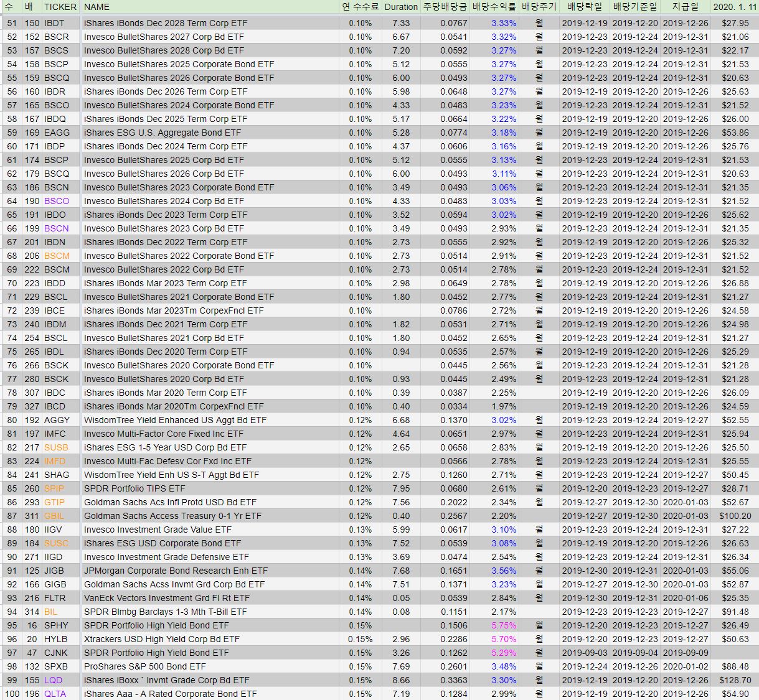
Task: Click the 5.29% dividend yield cell
Action: pyautogui.click(x=504, y=653)
